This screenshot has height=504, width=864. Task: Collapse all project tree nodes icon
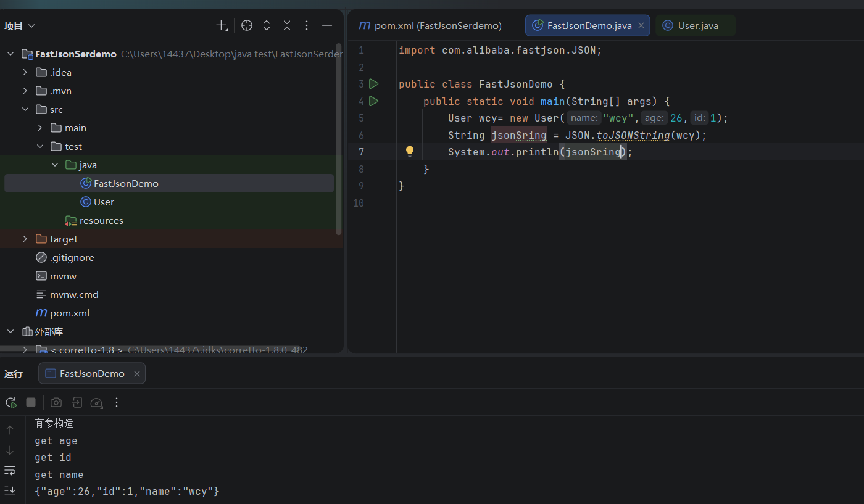pyautogui.click(x=287, y=25)
